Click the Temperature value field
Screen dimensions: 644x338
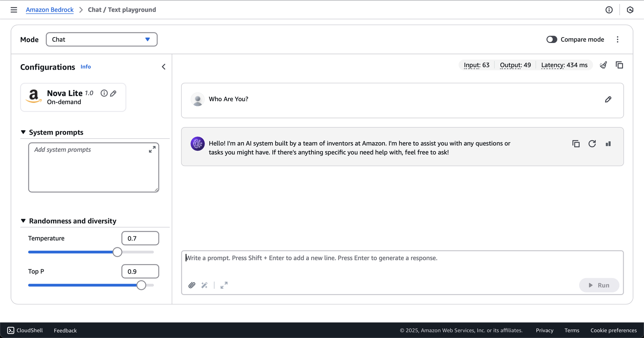tap(140, 238)
